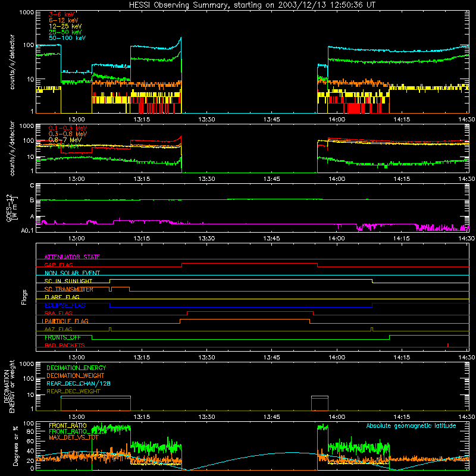Pick the 50-100 keV legend label
Screen dimensions: 476x476
point(67,38)
